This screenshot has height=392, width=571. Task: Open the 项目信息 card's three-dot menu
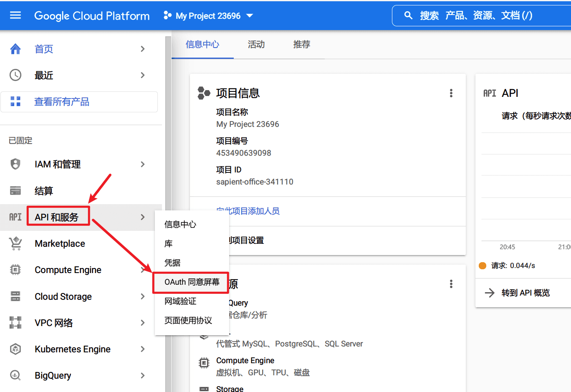(451, 93)
